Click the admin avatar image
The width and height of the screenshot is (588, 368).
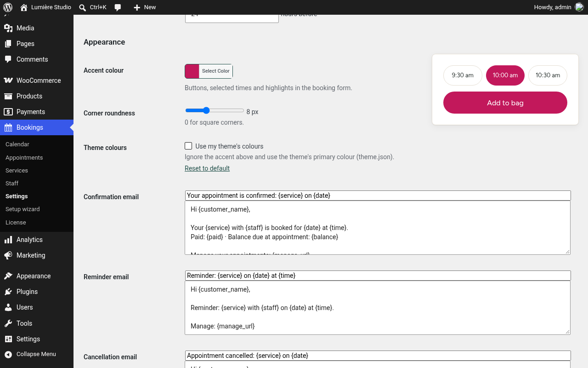(x=579, y=7)
